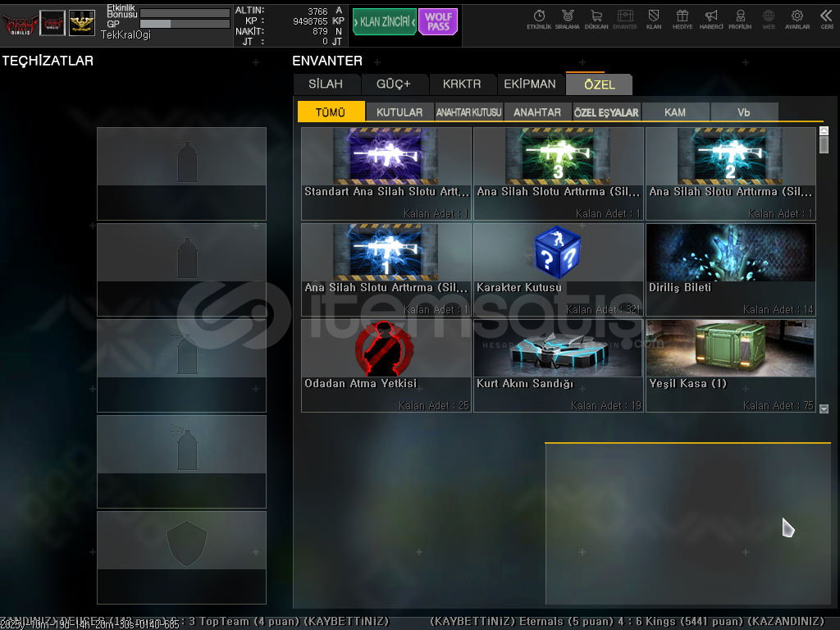Click the TekKralOgi player name
Image resolution: width=840 pixels, height=630 pixels.
(126, 34)
